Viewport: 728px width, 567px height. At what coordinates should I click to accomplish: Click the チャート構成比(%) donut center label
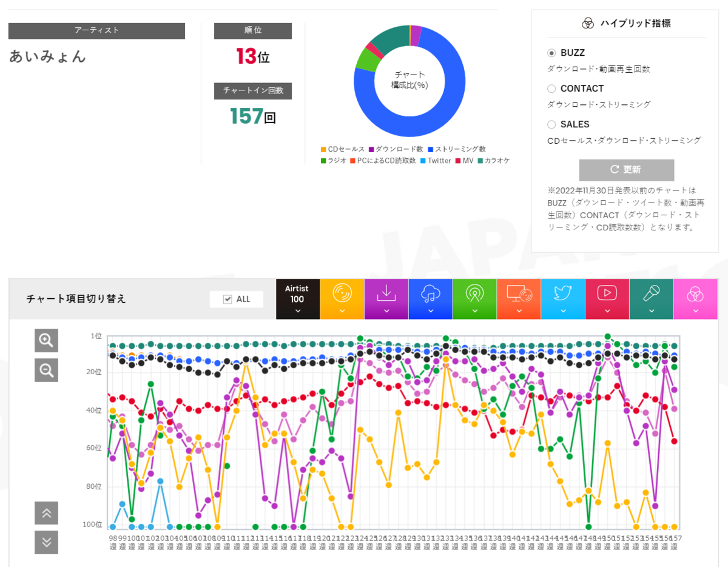coord(409,79)
